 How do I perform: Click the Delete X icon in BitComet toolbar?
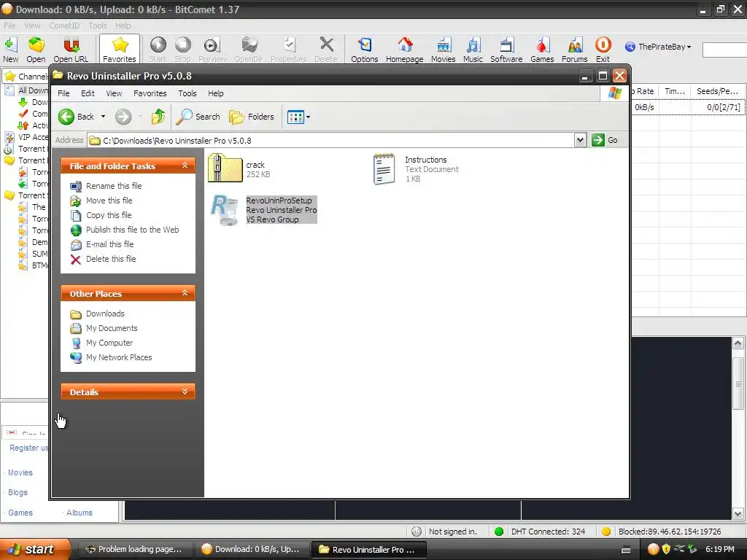[326, 50]
